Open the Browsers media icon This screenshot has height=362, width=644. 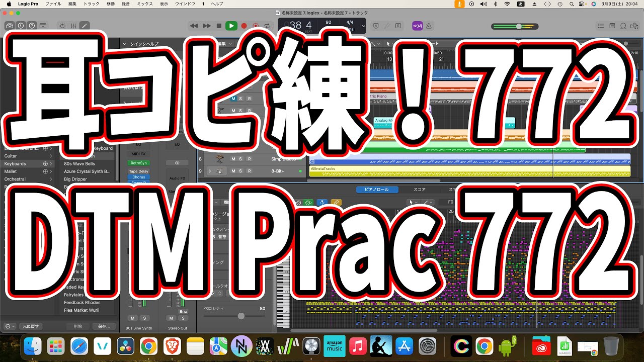tap(634, 26)
